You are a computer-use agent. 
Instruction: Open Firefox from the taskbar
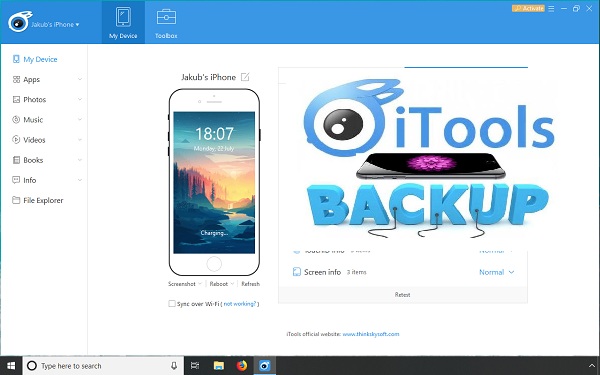click(x=242, y=366)
